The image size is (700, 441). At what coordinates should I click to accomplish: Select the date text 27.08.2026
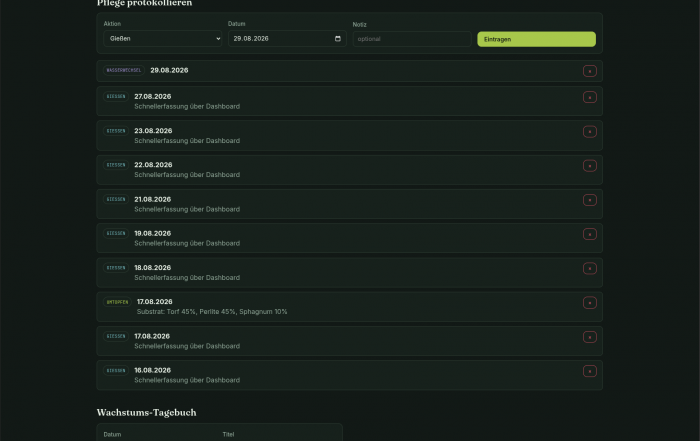153,96
